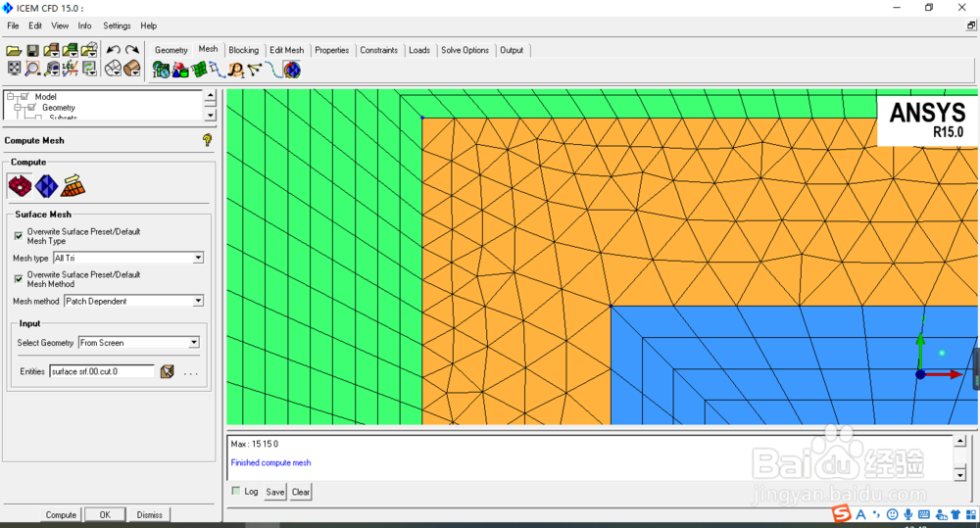Switch to the Geometry tab

[x=171, y=50]
